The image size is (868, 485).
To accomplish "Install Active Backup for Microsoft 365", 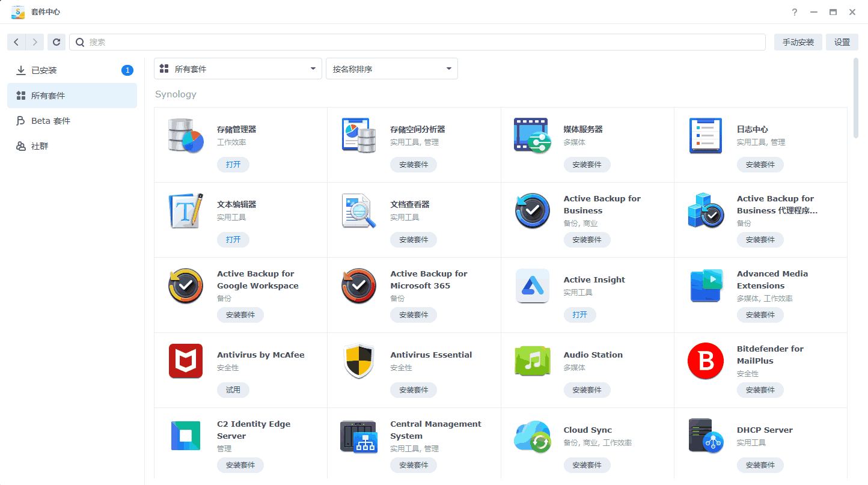I will (414, 315).
